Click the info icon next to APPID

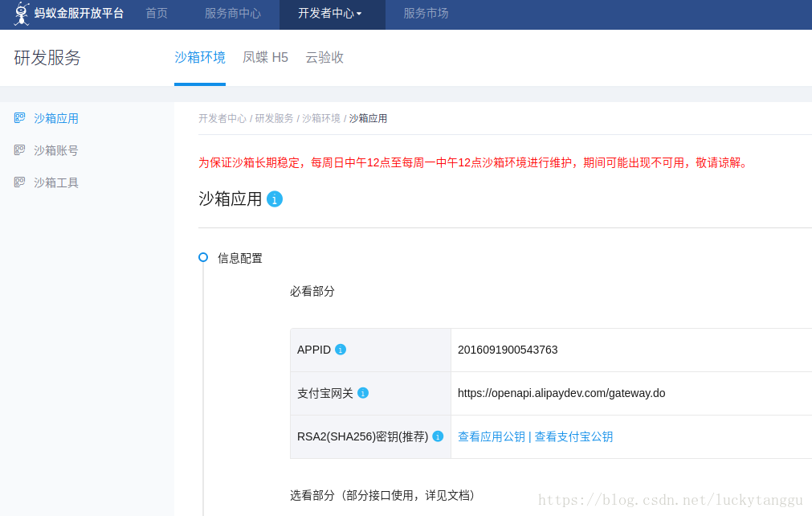(x=341, y=350)
